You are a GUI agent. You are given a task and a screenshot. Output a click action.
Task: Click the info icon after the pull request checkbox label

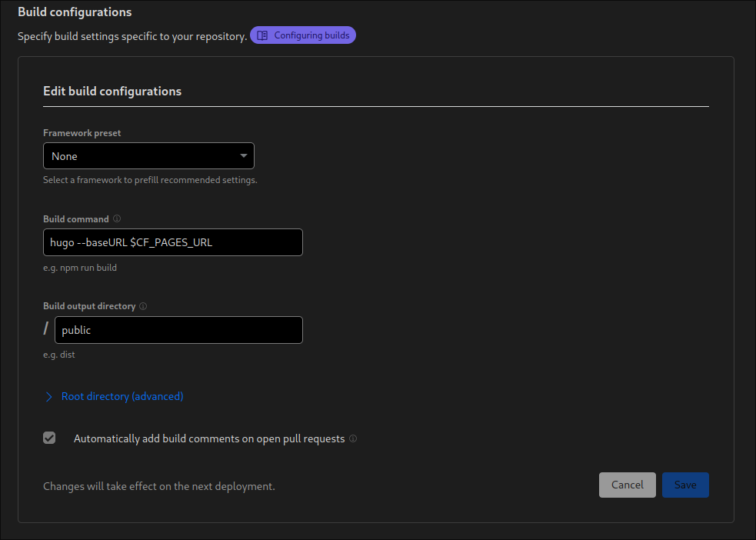[353, 438]
